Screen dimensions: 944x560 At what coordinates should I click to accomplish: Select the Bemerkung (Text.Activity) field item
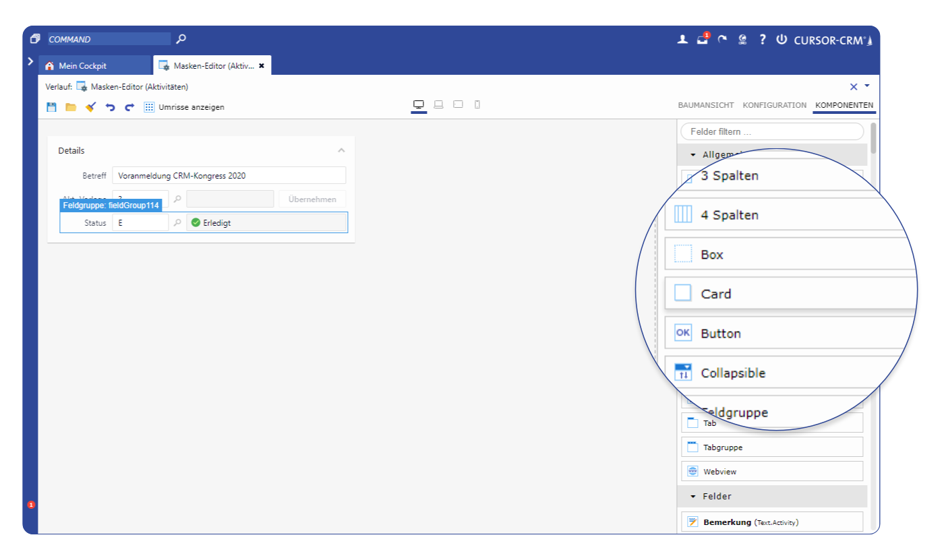point(772,522)
